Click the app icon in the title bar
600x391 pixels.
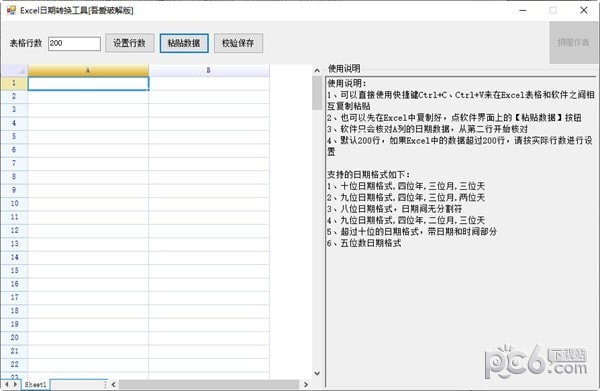click(x=11, y=10)
